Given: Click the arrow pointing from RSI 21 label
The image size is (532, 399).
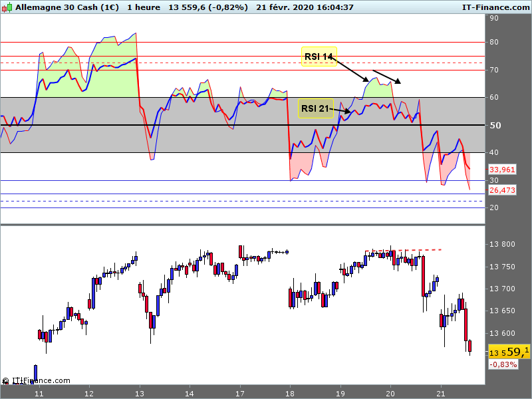Looking at the screenshot, I should (x=341, y=110).
